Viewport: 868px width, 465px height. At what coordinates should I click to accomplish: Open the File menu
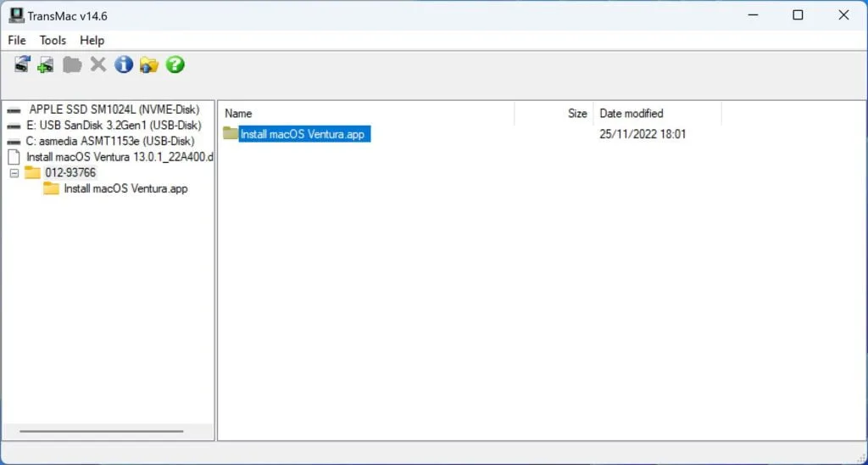click(17, 41)
